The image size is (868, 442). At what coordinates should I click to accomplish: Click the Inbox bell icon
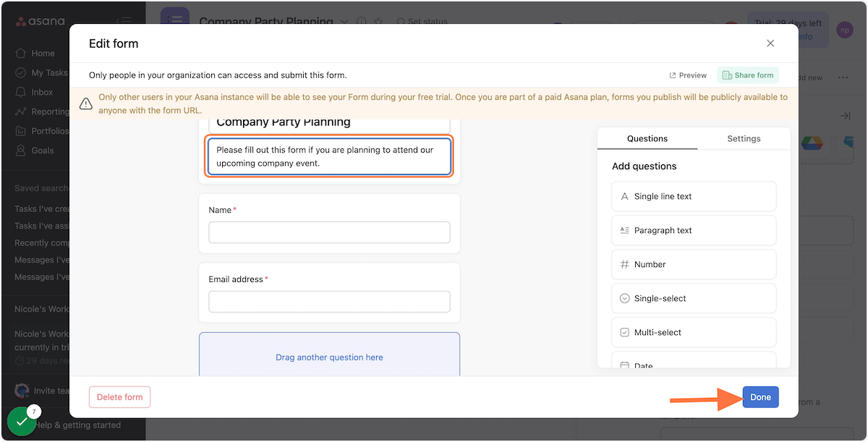pyautogui.click(x=20, y=92)
